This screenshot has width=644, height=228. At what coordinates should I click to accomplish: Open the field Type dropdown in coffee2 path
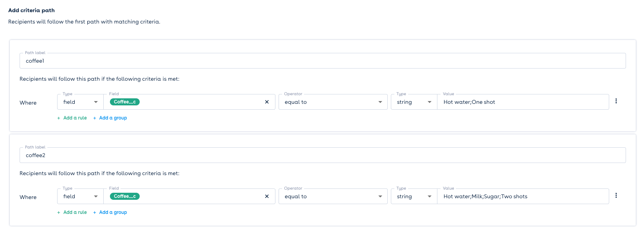[80, 196]
